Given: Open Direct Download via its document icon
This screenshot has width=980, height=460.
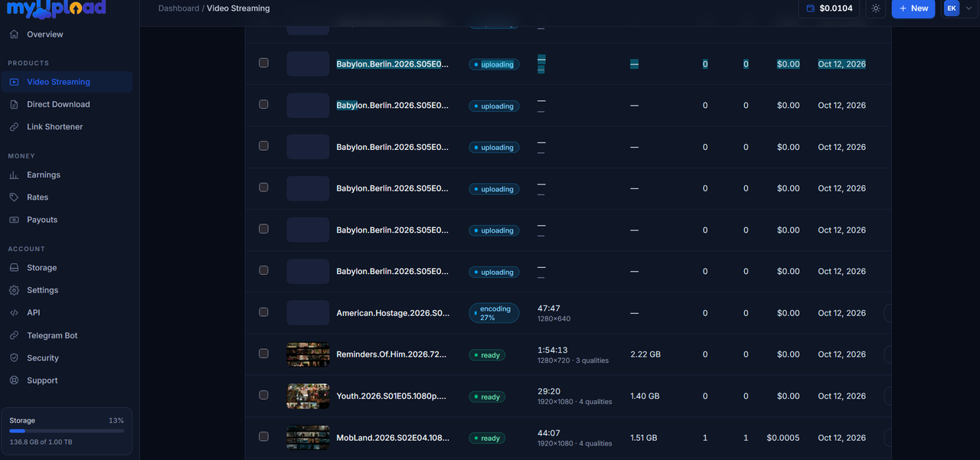Looking at the screenshot, I should coord(14,104).
